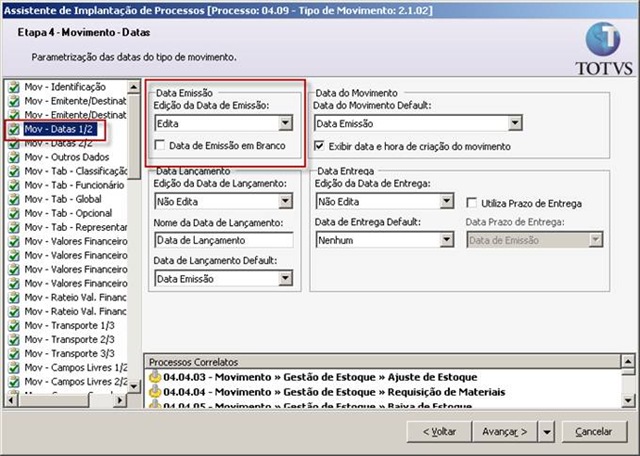
Task: Click checkmark icon beside Mov - Identificação
Action: [x=14, y=87]
